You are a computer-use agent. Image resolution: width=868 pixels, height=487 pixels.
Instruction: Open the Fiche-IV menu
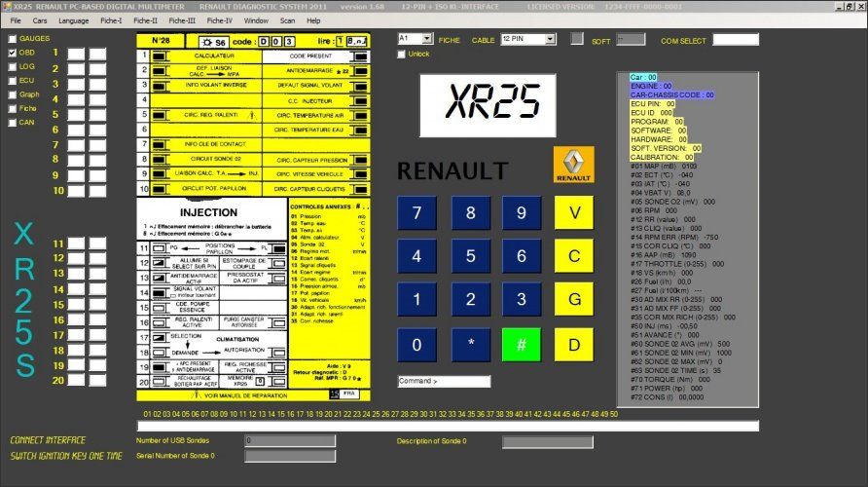[x=220, y=20]
